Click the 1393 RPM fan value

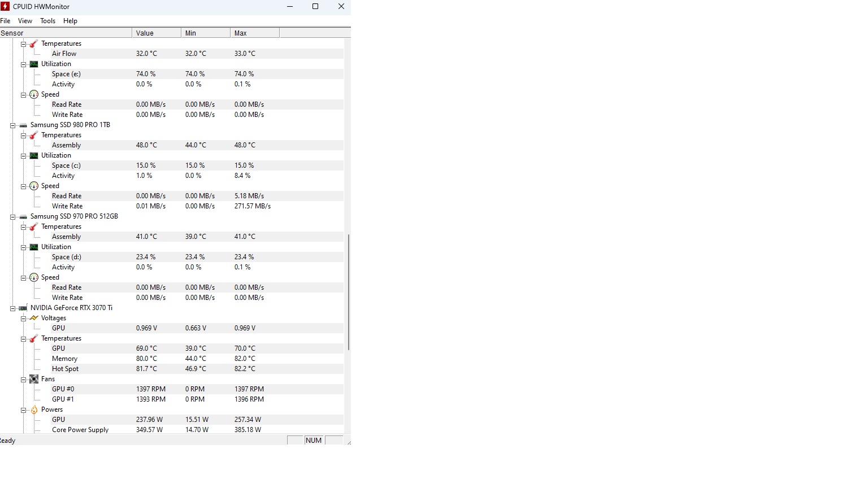[151, 399]
